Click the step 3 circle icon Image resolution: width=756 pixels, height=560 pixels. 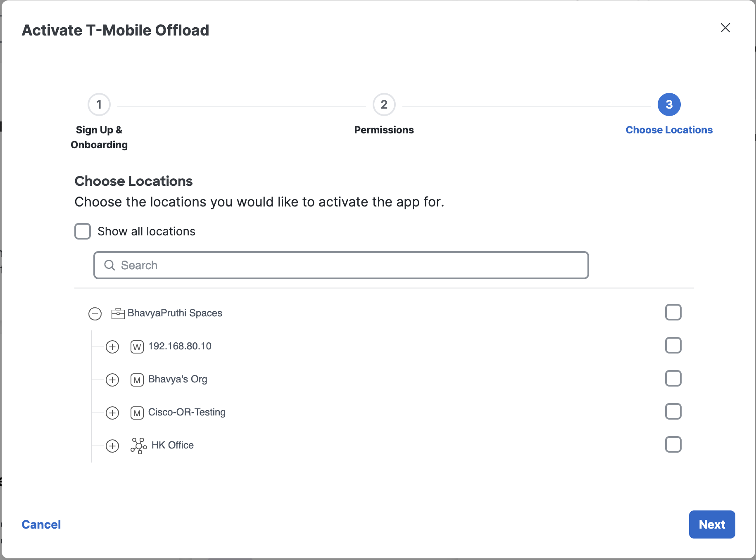click(669, 104)
